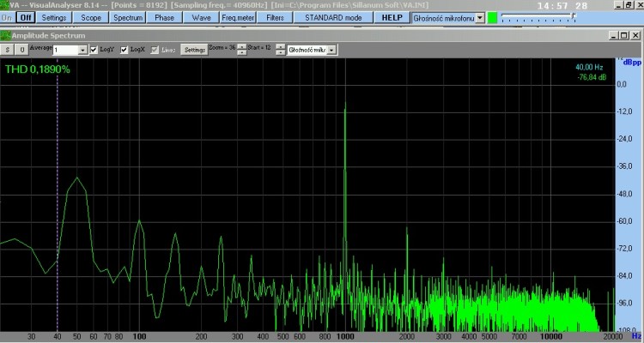Switch STANDARD mode button
This screenshot has width=644, height=343.
click(x=333, y=18)
